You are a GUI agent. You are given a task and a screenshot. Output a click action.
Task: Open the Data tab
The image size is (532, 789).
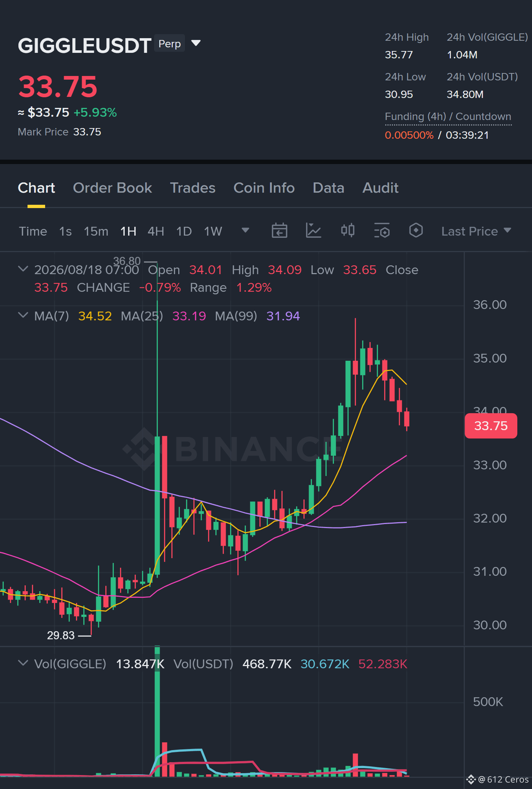coord(328,188)
